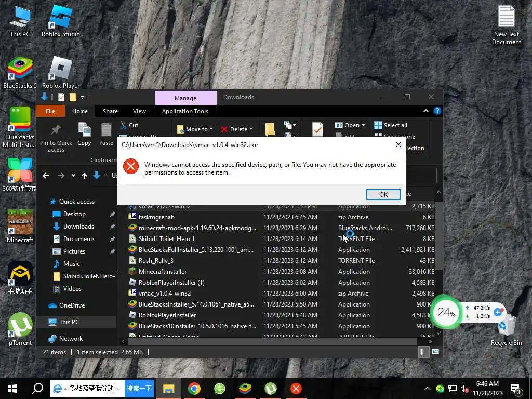Image resolution: width=532 pixels, height=399 pixels.
Task: Go forward with the forward arrow
Action: point(61,176)
